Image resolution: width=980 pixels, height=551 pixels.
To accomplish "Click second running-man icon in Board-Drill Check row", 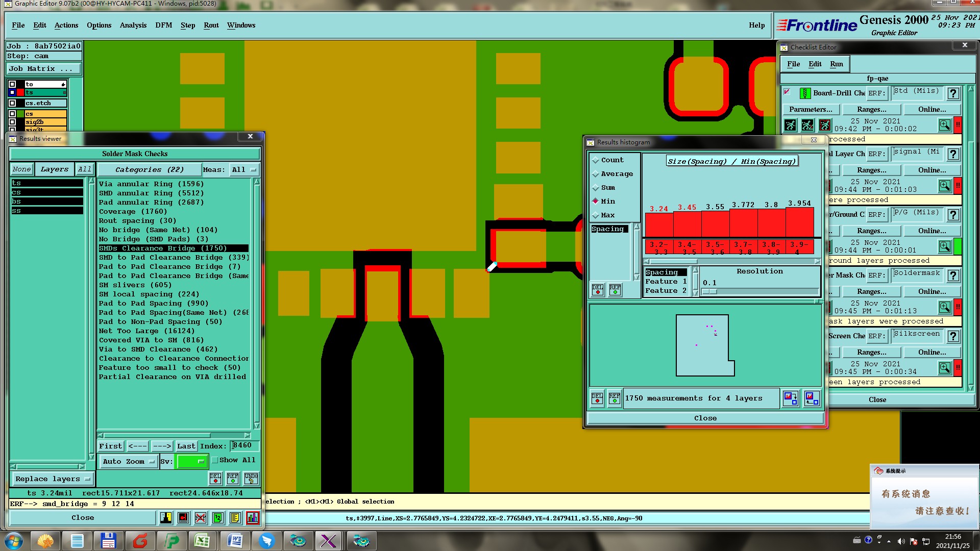I will click(807, 125).
